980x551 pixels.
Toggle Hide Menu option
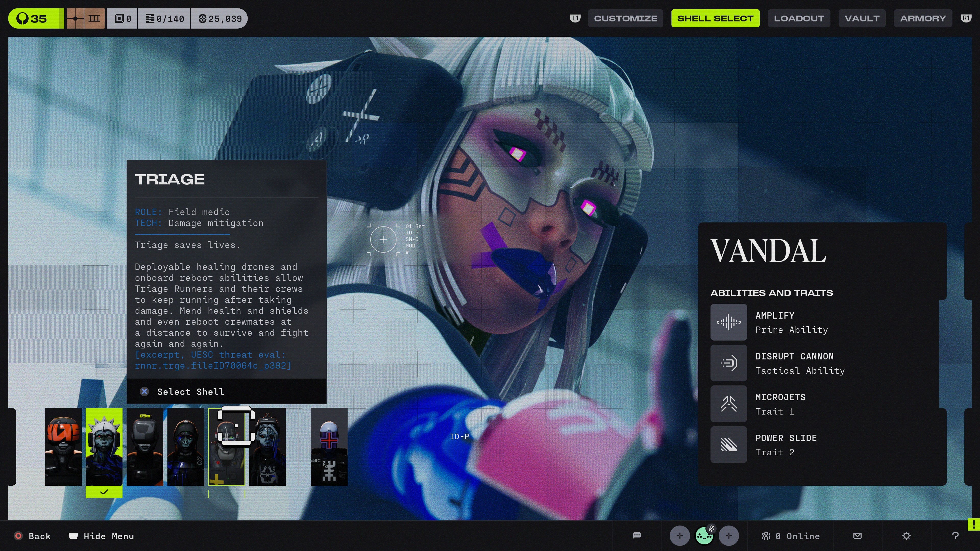click(102, 536)
